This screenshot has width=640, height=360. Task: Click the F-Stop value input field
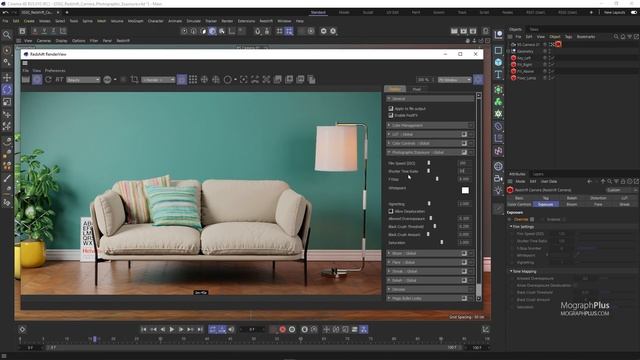tap(464, 179)
